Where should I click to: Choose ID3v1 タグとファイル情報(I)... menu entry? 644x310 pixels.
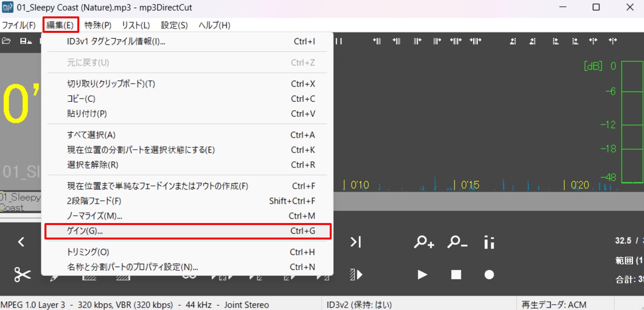187,42
